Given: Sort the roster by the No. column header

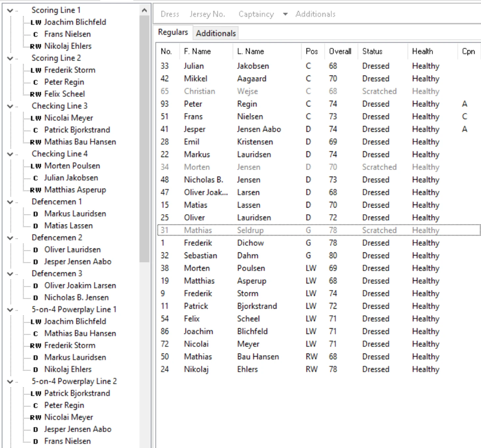Looking at the screenshot, I should 168,51.
